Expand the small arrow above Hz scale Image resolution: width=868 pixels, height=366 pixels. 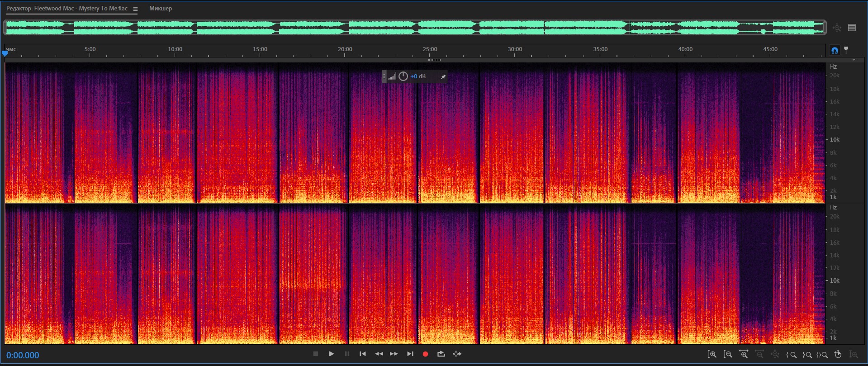tap(854, 60)
